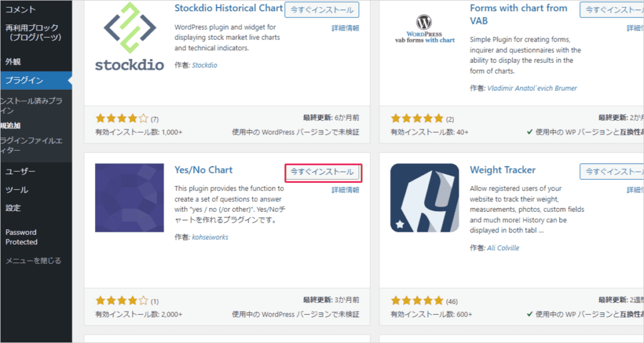
Task: Click Stockdio WordPress version untested notice
Action: 296,132
